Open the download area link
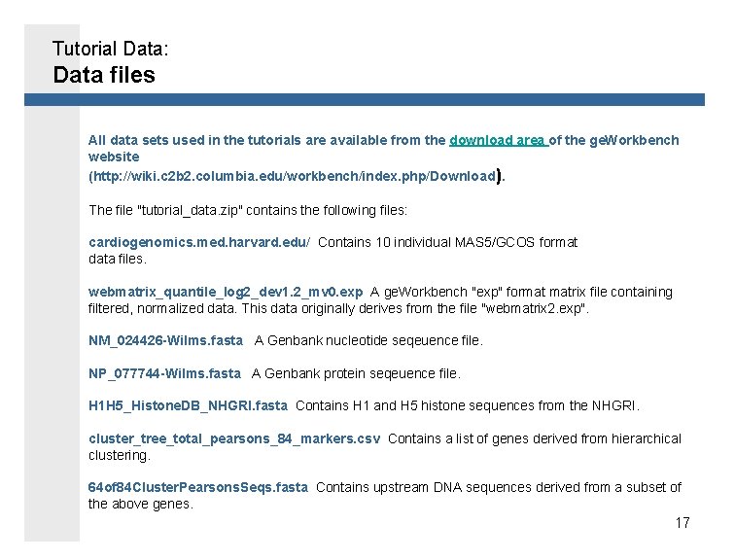 coord(499,140)
